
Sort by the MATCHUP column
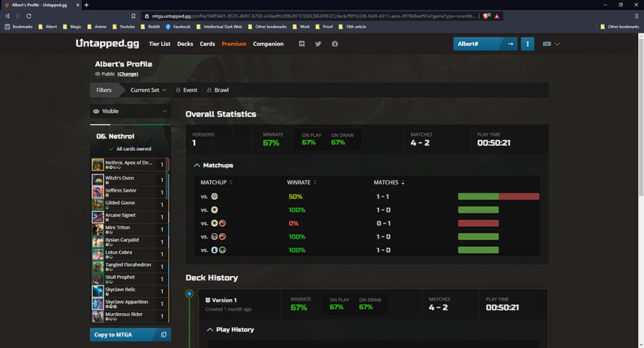(x=216, y=182)
